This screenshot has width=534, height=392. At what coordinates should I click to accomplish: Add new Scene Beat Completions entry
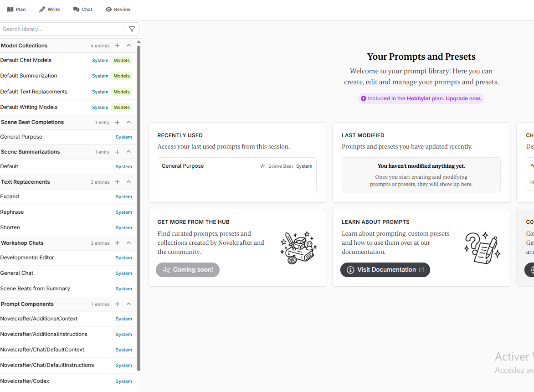click(118, 122)
